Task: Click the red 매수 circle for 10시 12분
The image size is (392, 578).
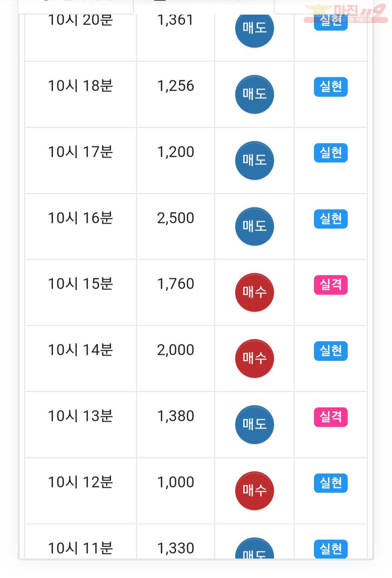Action: [x=254, y=491]
